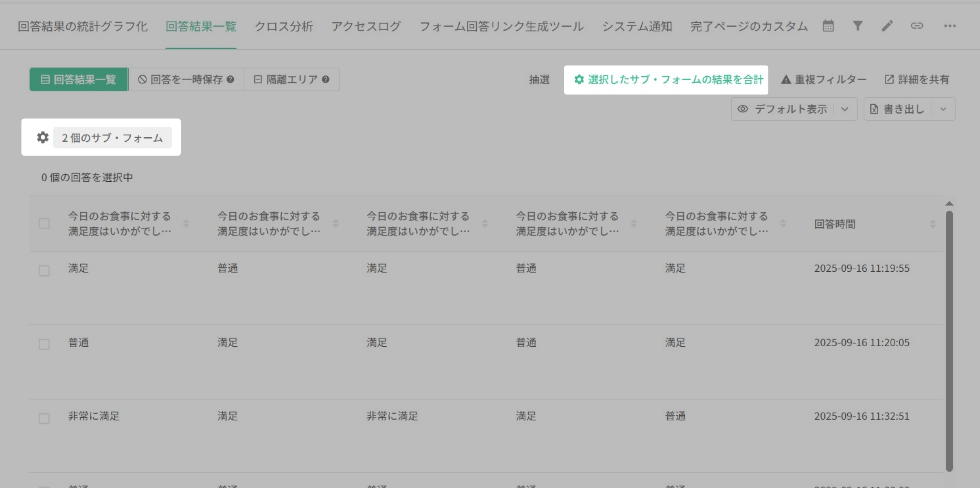Screen dimensions: 980x488
Task: Click the link chain icon
Action: coord(917,26)
